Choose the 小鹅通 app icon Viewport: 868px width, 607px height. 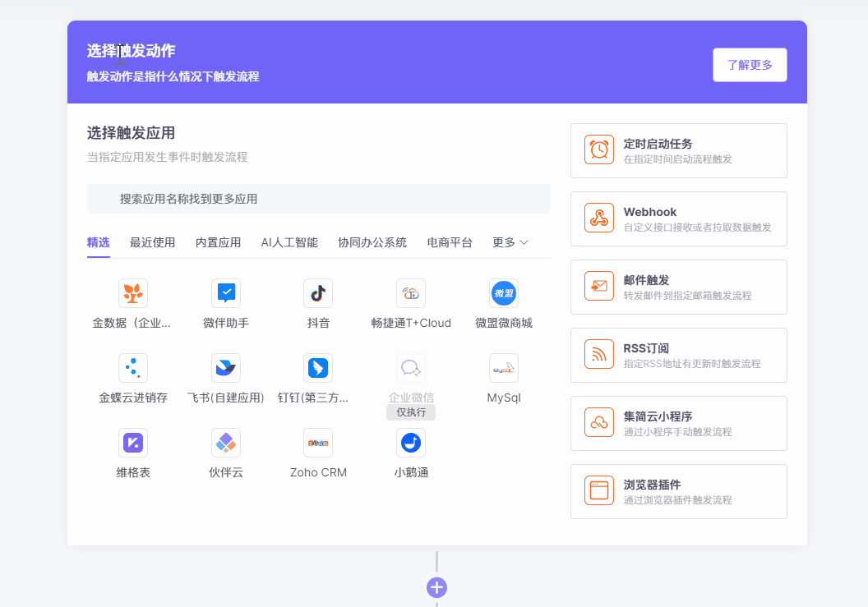(411, 443)
